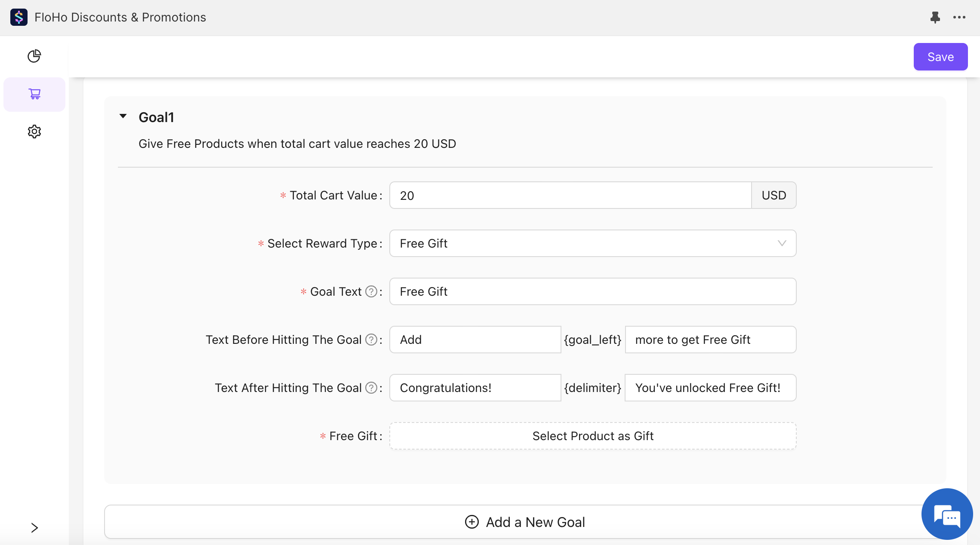This screenshot has width=980, height=545.
Task: Click the Goal Text help question icon
Action: pos(371,291)
